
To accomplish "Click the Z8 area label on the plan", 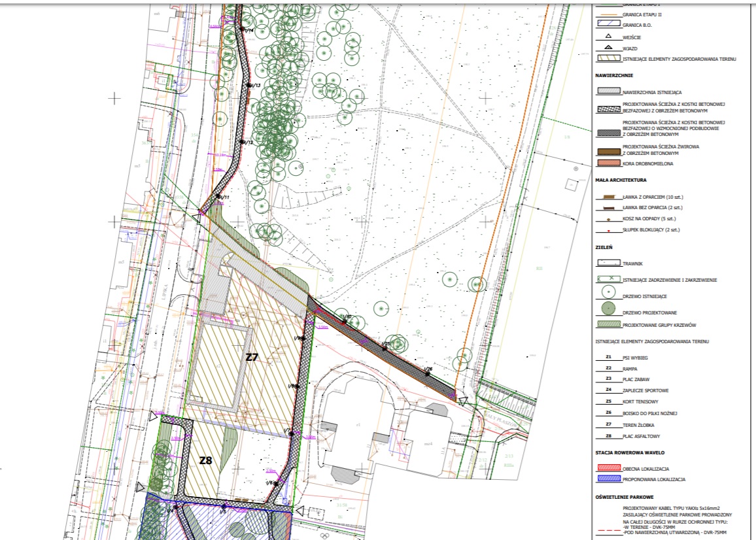I will pyautogui.click(x=206, y=460).
